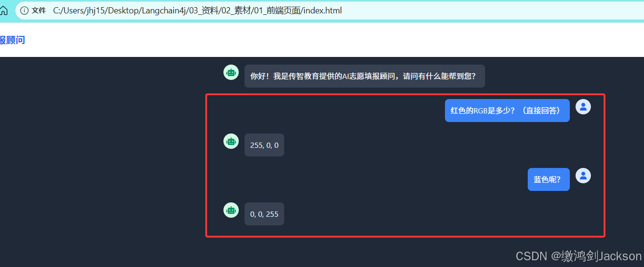Click the 文件 label in address bar
The width and height of the screenshot is (644, 267).
39,11
